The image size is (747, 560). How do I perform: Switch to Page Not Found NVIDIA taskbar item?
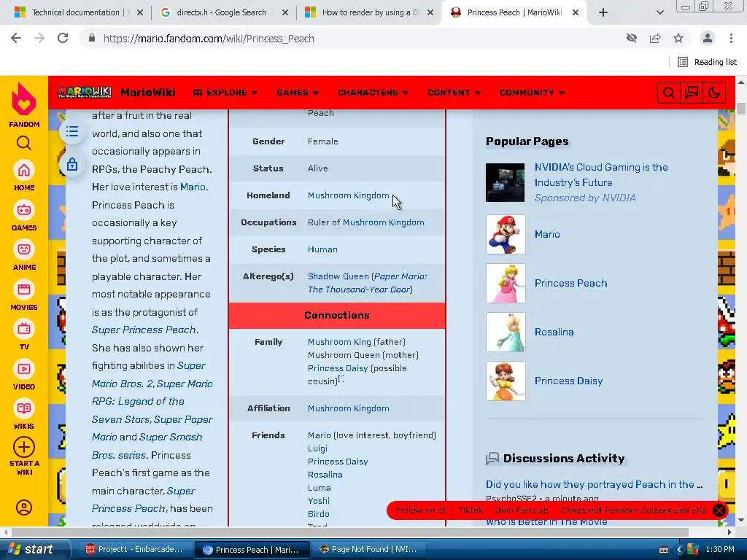coord(370,549)
